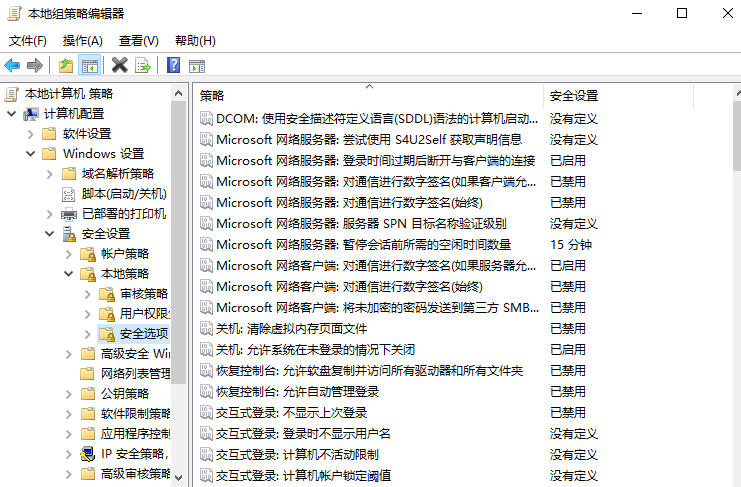This screenshot has height=487, width=741.
Task: Expand the 域名解析策略 node
Action: point(50,174)
